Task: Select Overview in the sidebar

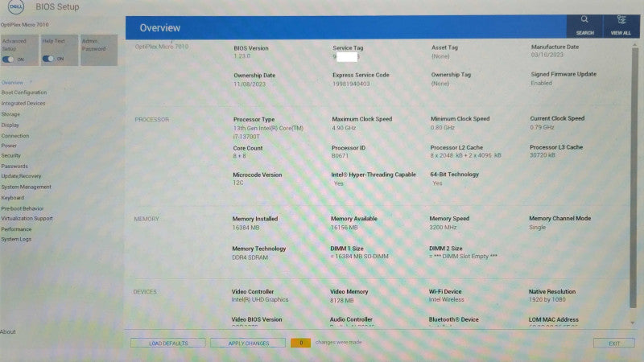Action: pyautogui.click(x=12, y=83)
